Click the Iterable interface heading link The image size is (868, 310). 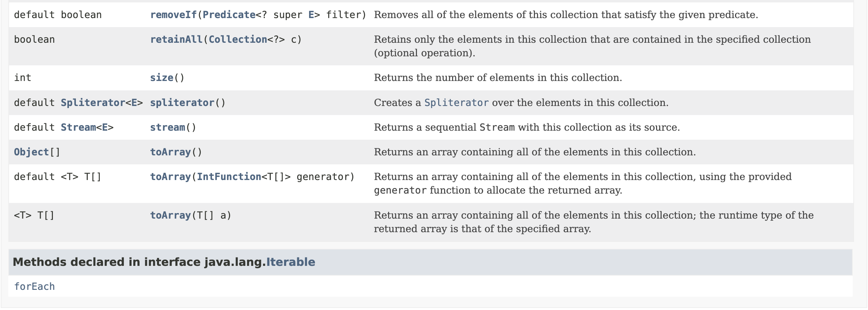pyautogui.click(x=291, y=262)
